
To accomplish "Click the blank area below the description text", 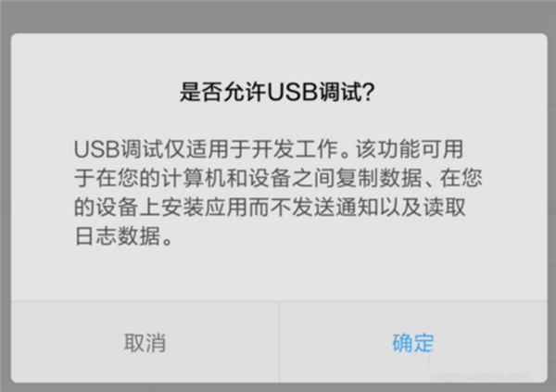I will tap(279, 274).
